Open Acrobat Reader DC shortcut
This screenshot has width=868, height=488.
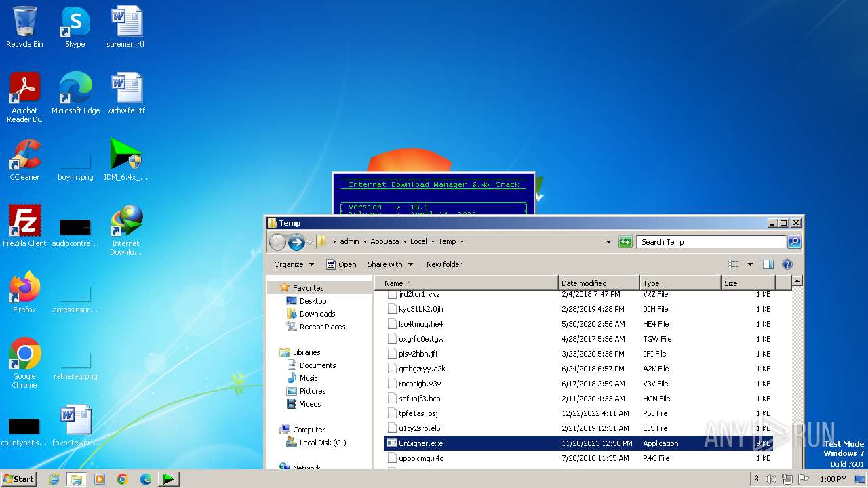point(24,97)
